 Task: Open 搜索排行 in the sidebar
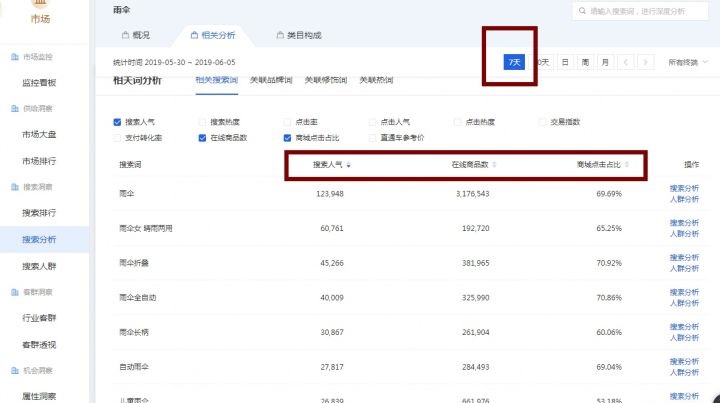click(39, 213)
